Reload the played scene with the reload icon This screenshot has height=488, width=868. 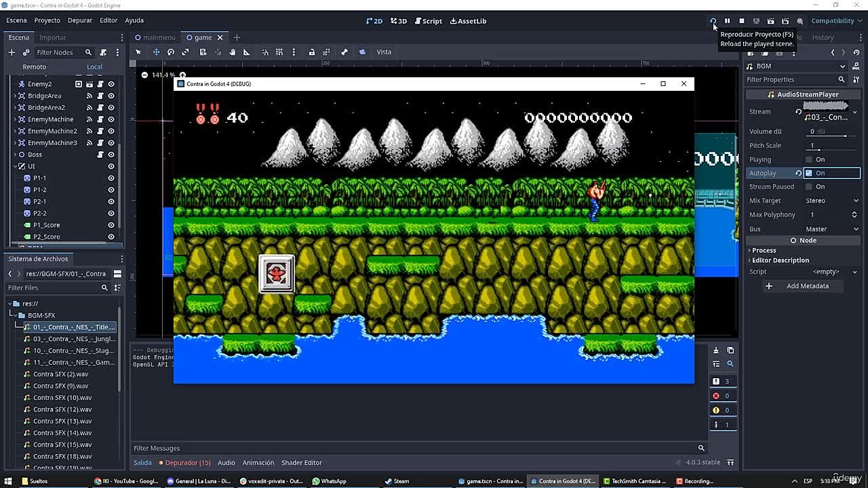coord(713,21)
